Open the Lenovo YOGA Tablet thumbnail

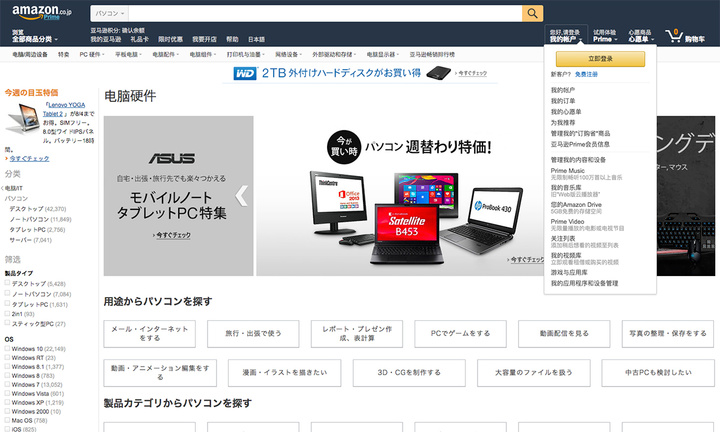click(23, 118)
